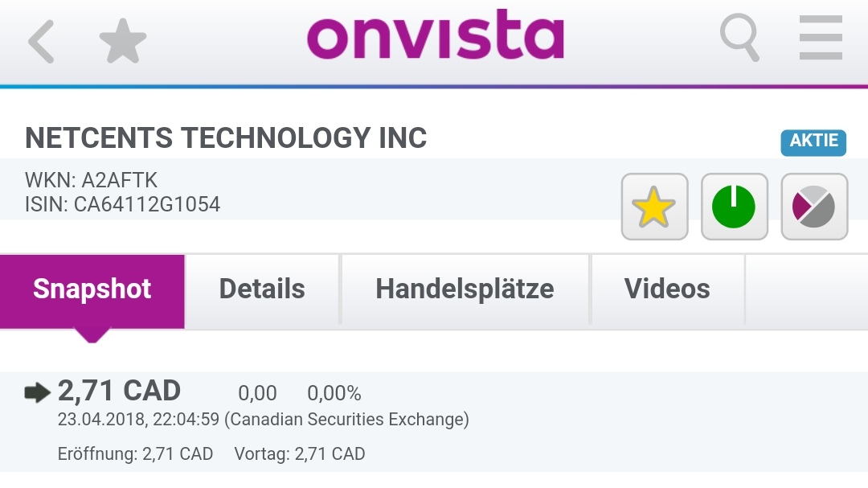
Task: Open the Handelsplätze tab
Action: [465, 289]
